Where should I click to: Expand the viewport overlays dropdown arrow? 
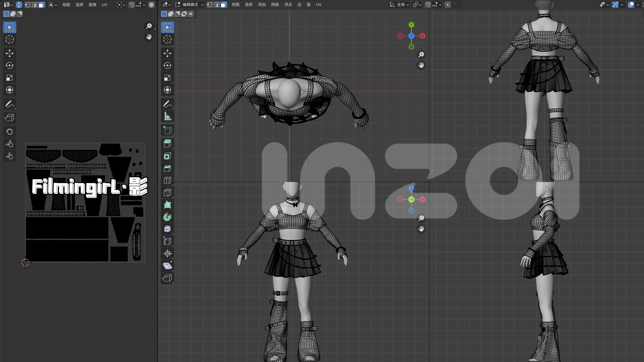[638, 5]
